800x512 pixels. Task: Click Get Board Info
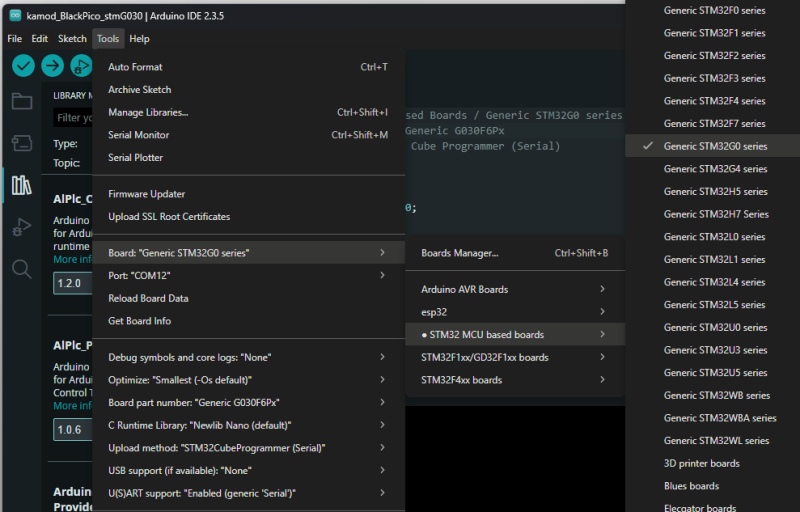coord(139,321)
